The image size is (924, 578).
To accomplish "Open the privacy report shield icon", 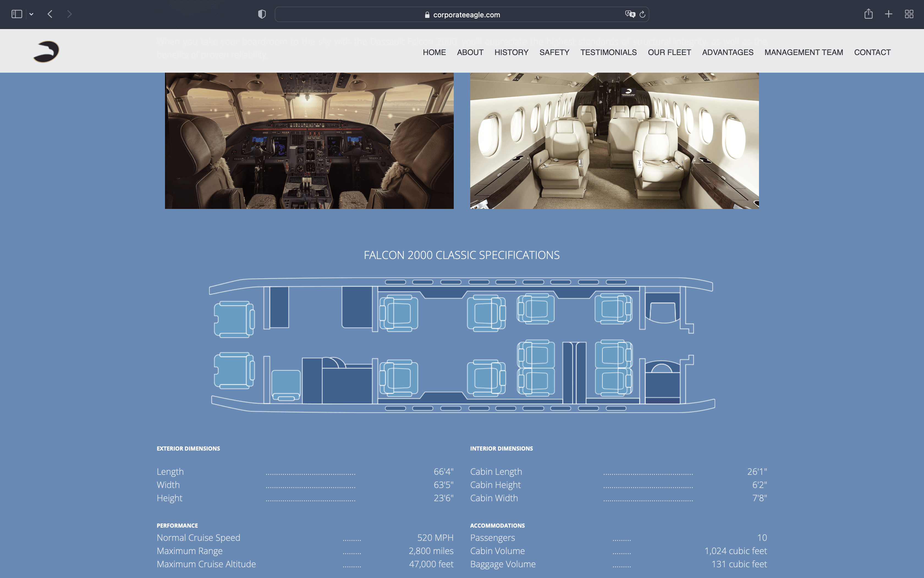I will pos(262,14).
